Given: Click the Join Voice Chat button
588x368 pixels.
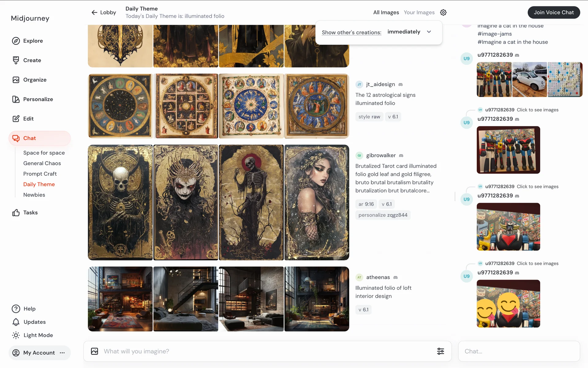Looking at the screenshot, I should pos(553,13).
